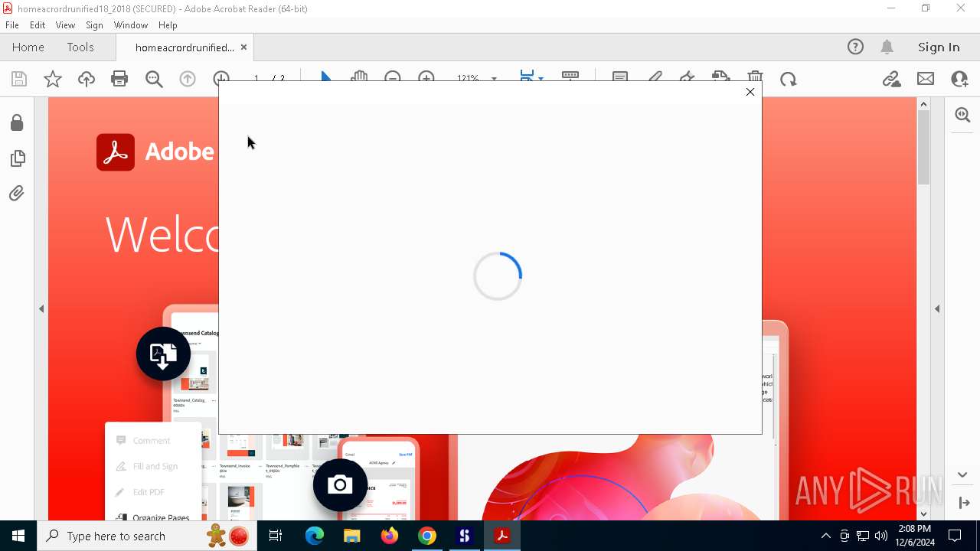
Task: Click the Sign In link
Action: tap(939, 47)
